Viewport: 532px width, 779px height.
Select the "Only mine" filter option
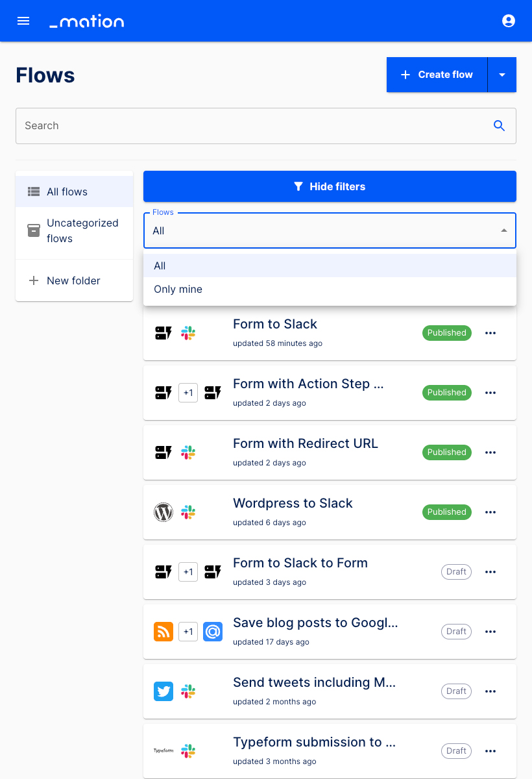coord(178,290)
